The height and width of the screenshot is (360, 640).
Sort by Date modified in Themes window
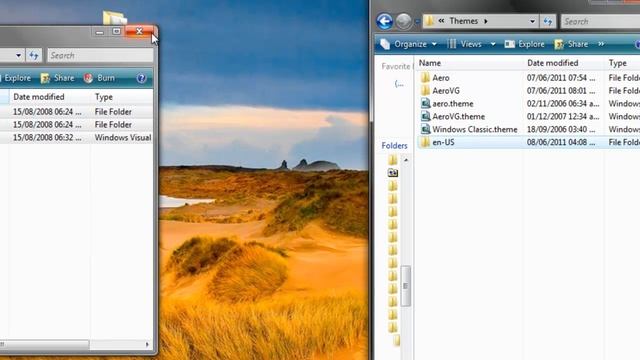click(x=553, y=63)
